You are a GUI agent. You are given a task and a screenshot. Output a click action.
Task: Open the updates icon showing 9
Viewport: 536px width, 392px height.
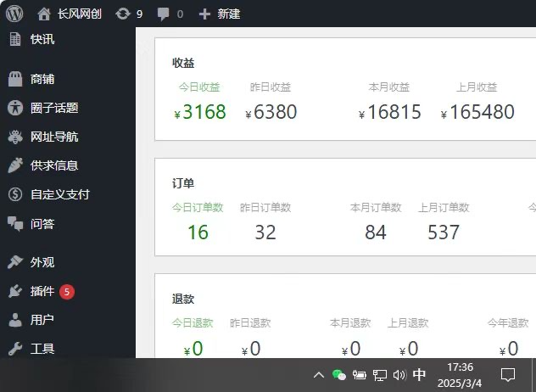123,14
